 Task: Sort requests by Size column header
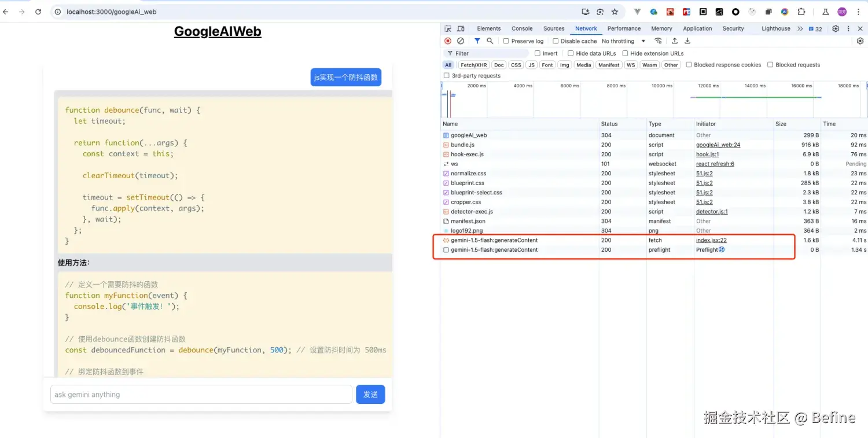click(x=797, y=124)
